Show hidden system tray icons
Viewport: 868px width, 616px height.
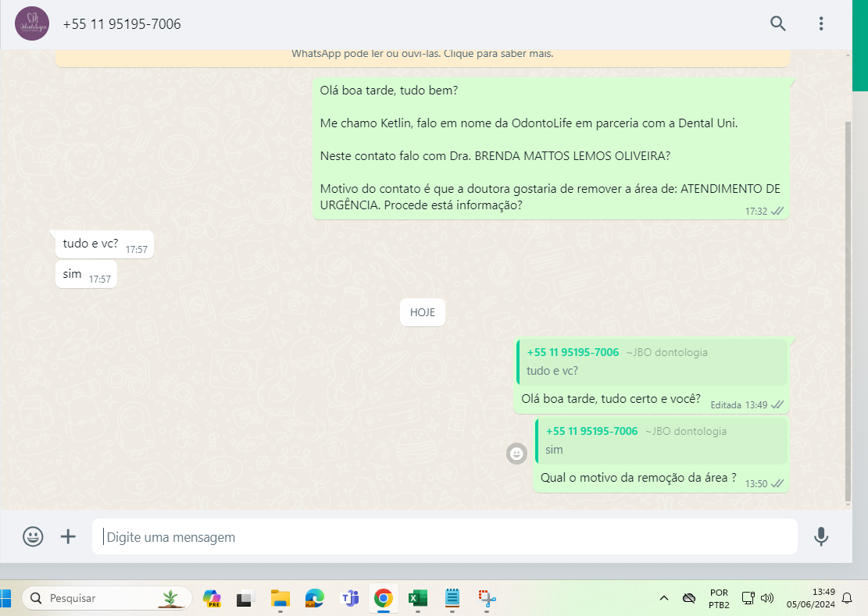click(x=664, y=598)
